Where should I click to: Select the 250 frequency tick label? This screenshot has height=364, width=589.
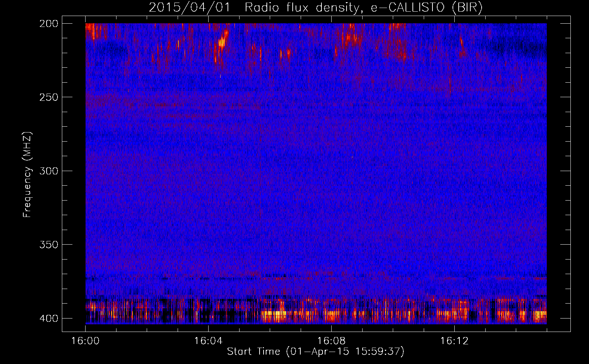click(x=49, y=97)
